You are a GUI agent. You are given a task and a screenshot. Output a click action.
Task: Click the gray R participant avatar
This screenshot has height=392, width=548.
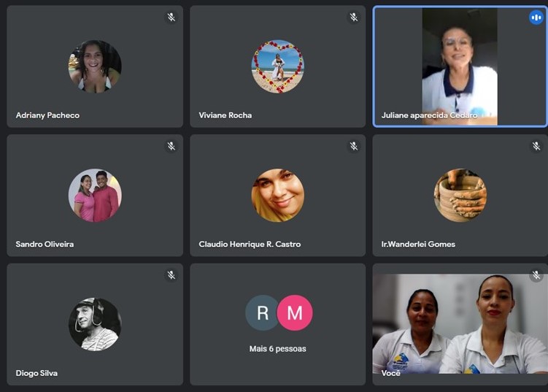(263, 313)
